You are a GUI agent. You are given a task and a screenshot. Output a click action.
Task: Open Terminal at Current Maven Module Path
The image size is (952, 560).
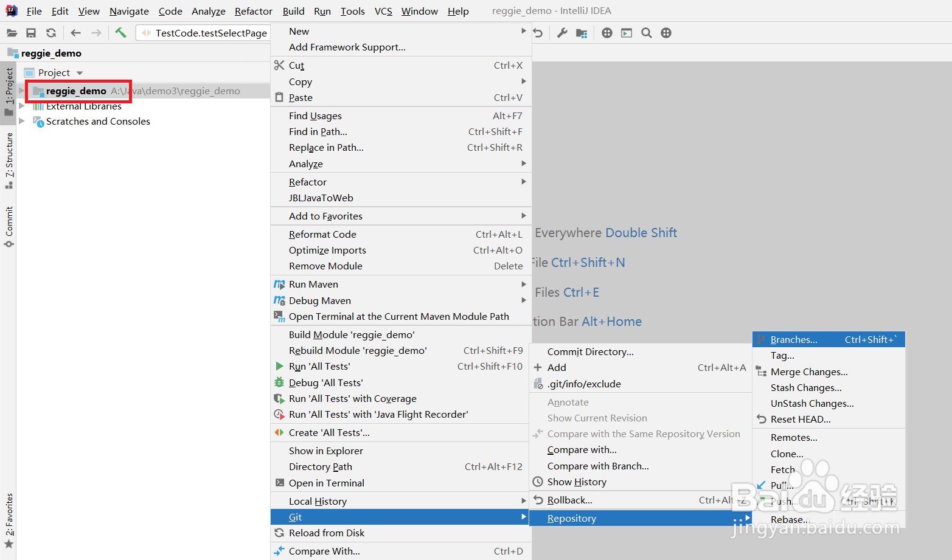pyautogui.click(x=401, y=316)
